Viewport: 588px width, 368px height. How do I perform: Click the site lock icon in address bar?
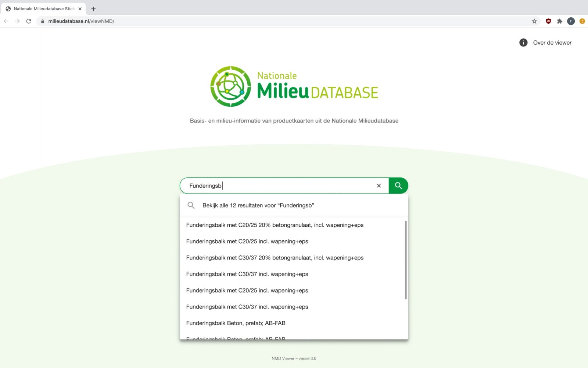click(x=43, y=21)
